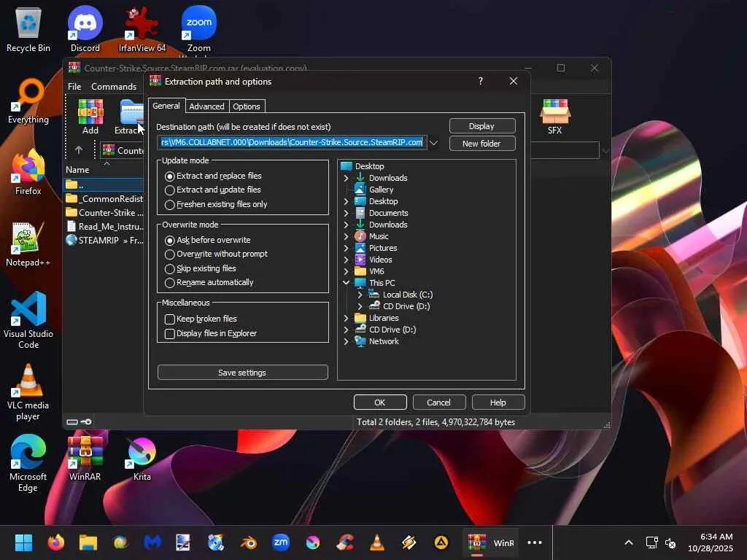This screenshot has height=560, width=747.
Task: Open the Options tab
Action: [246, 106]
